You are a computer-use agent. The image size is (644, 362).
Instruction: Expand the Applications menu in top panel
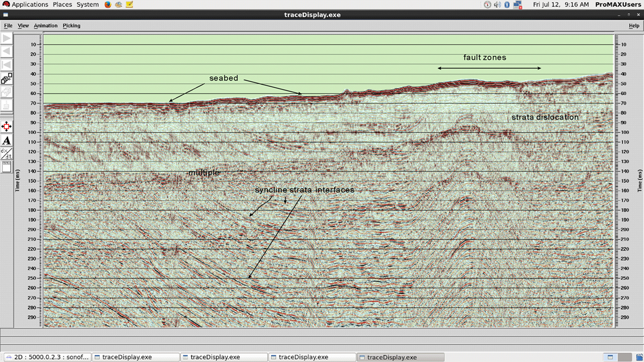(x=30, y=4)
